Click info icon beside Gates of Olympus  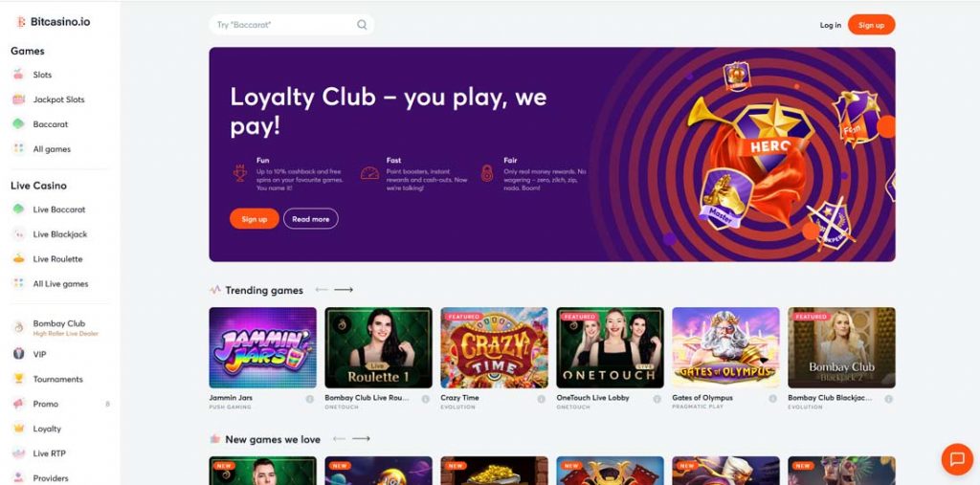point(772,399)
